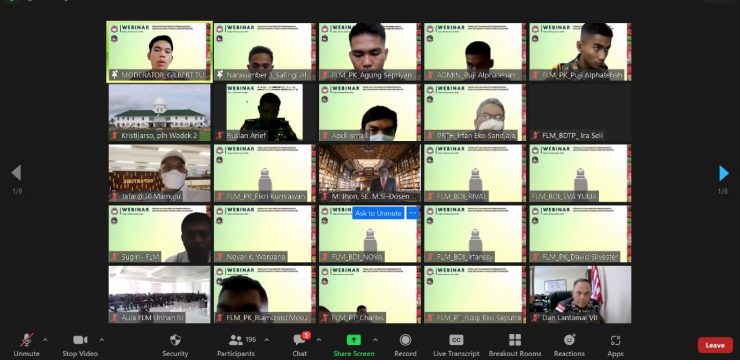Select the FLM_PK_Fikri Kurniawan tile
Image resolution: width=740 pixels, height=360 pixels.
pos(265,173)
